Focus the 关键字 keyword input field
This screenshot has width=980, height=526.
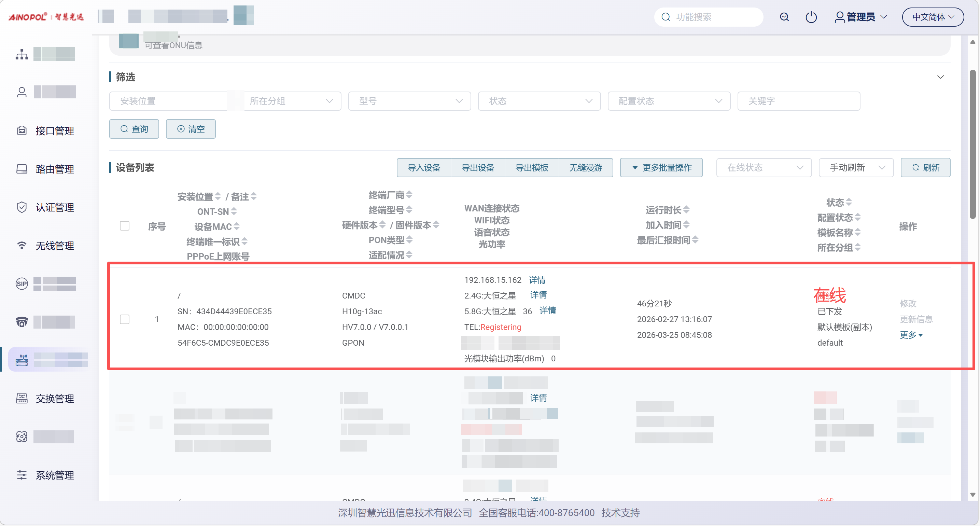[799, 101]
